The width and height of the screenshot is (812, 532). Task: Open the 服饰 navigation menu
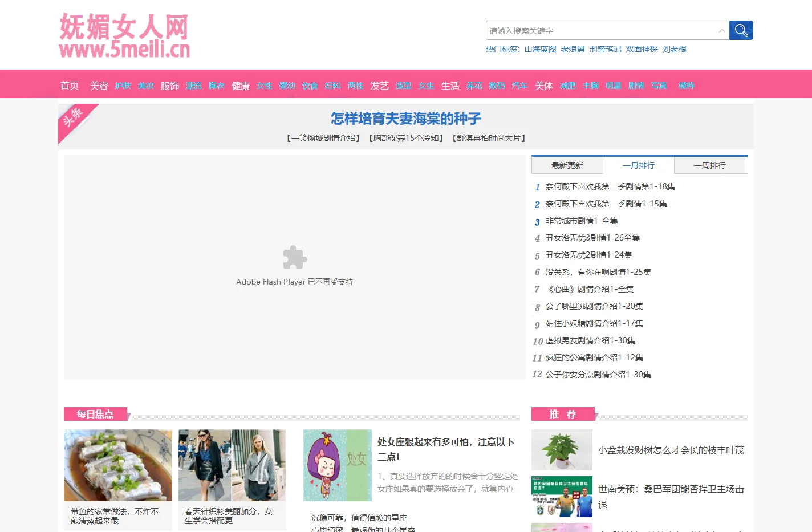pos(170,86)
